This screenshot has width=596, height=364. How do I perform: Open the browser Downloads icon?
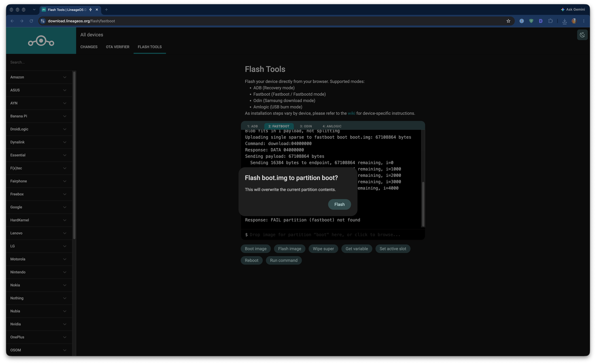(565, 21)
